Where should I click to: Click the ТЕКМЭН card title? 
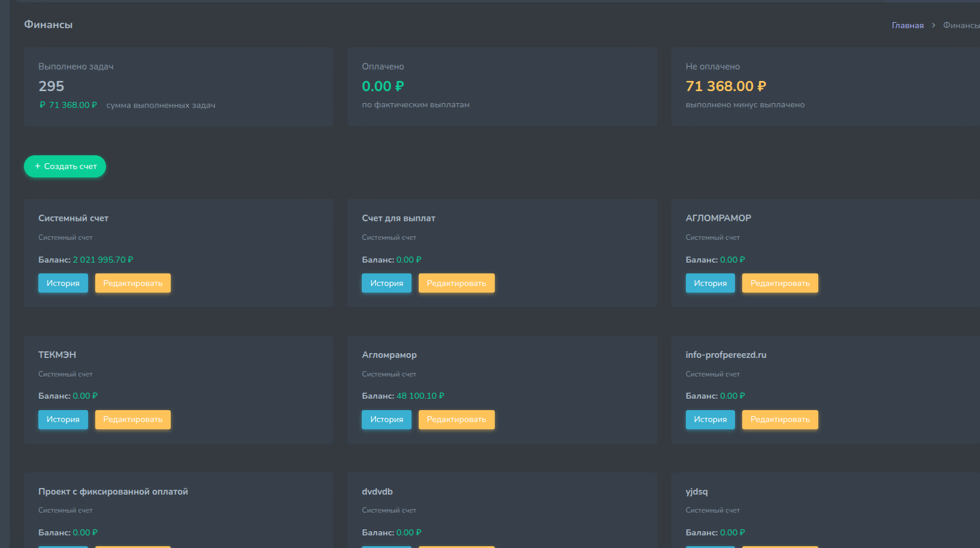point(57,355)
